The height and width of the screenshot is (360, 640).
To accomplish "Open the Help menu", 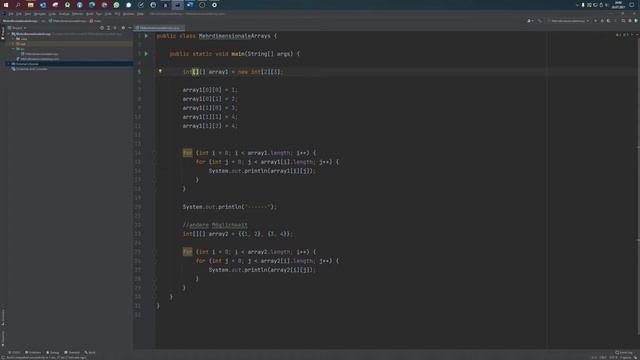I will click(x=140, y=14).
